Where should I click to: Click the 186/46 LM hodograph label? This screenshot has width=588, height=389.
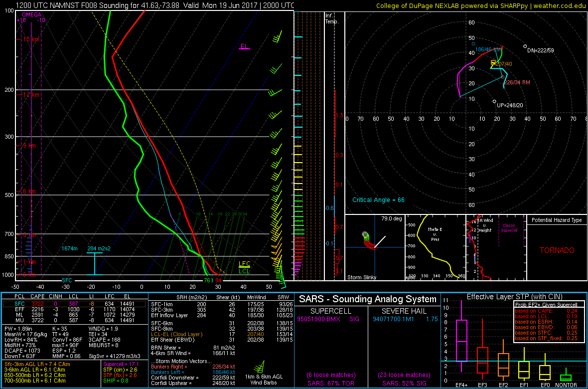[x=488, y=49]
